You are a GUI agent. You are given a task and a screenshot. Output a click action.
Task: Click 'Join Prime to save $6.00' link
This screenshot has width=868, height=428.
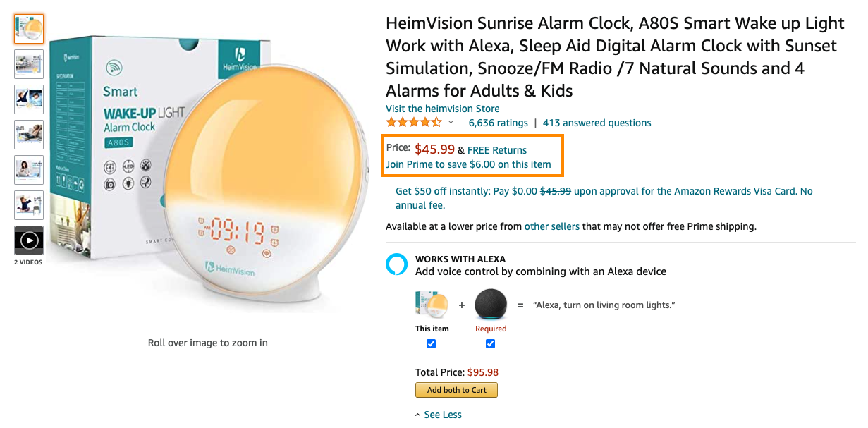468,164
